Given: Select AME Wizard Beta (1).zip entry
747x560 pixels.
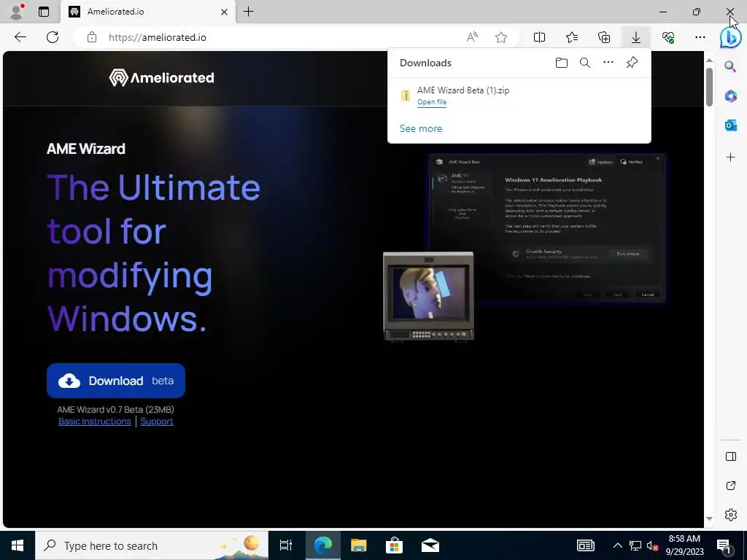Looking at the screenshot, I should pyautogui.click(x=519, y=96).
